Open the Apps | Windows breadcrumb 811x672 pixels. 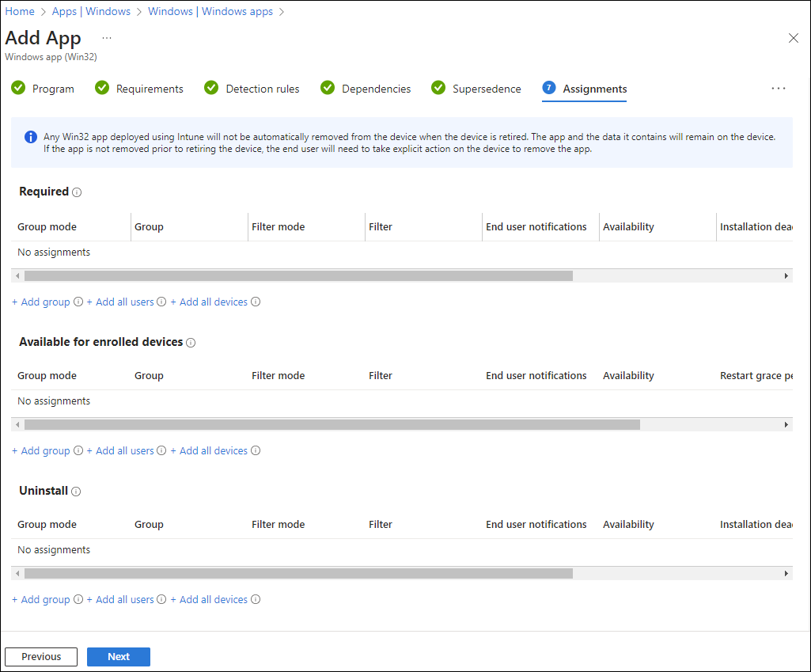(x=91, y=11)
